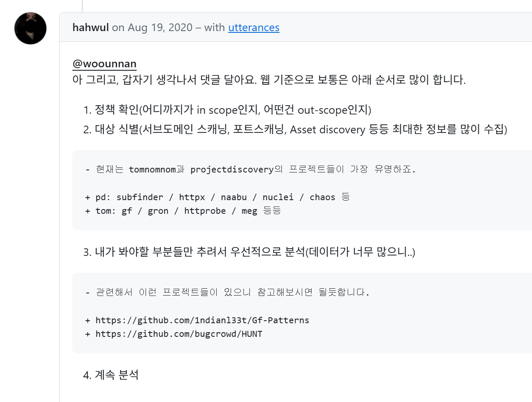Click the intro paragraph starting with 아 그리고
The height and width of the screenshot is (402, 532).
269,80
